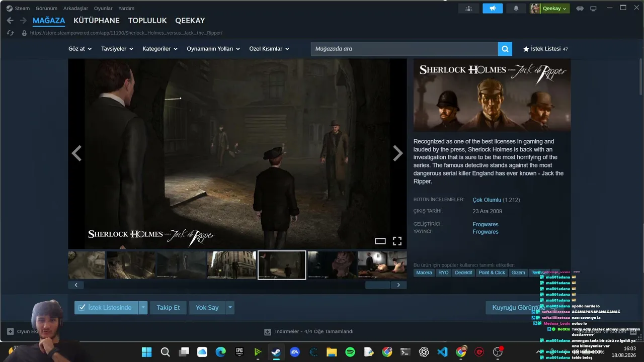The image size is (644, 362).
Task: Switch to the KÜTÜPHANE tab
Action: (x=97, y=21)
